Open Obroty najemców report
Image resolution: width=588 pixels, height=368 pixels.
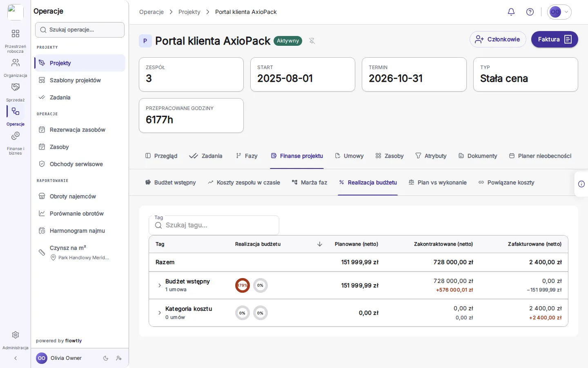pyautogui.click(x=80, y=196)
